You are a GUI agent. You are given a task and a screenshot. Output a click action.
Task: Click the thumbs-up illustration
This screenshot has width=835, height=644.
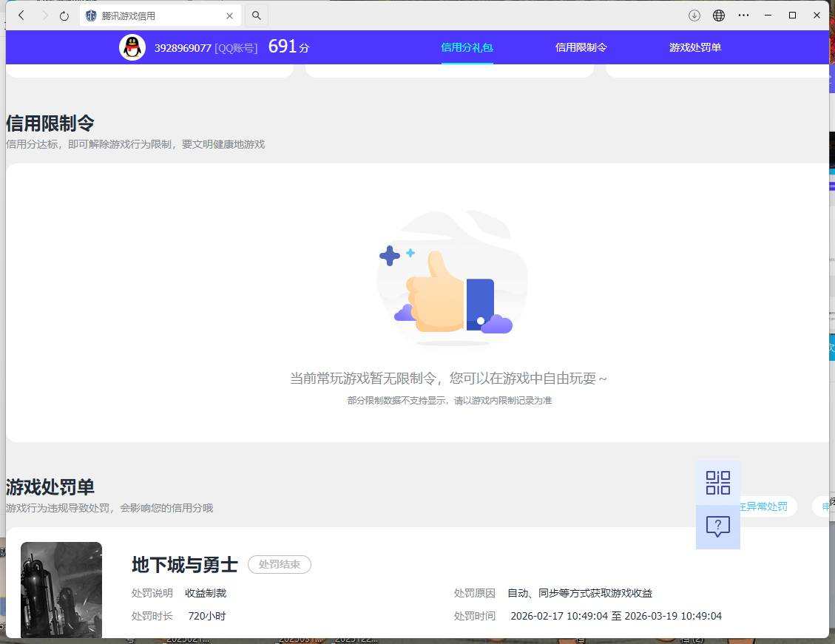tap(452, 278)
